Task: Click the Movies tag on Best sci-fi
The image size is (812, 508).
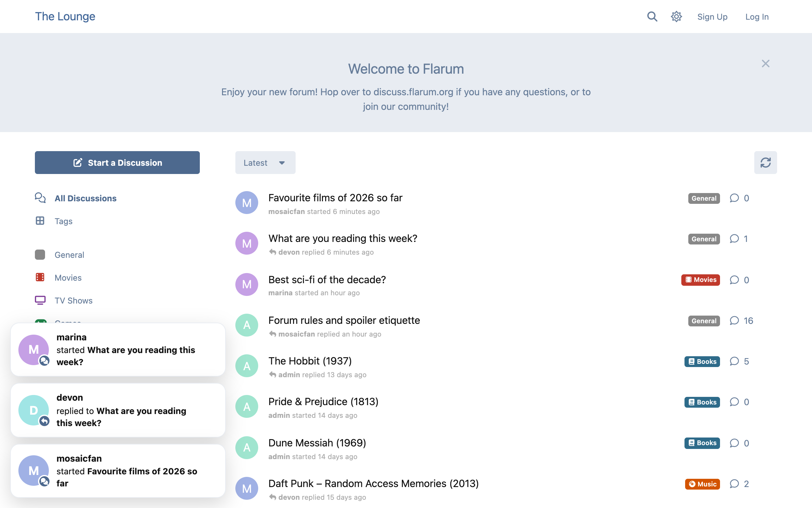Action: tap(700, 280)
